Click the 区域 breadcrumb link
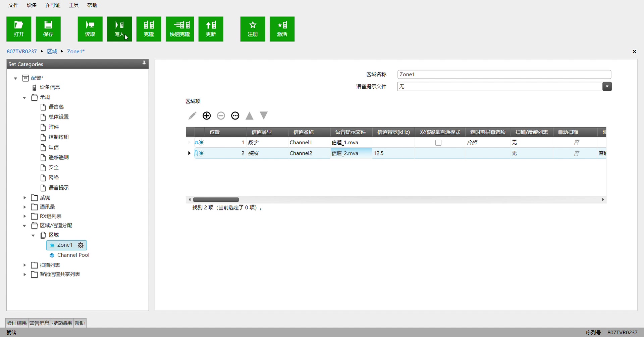Image resolution: width=644 pixels, height=337 pixels. click(52, 51)
